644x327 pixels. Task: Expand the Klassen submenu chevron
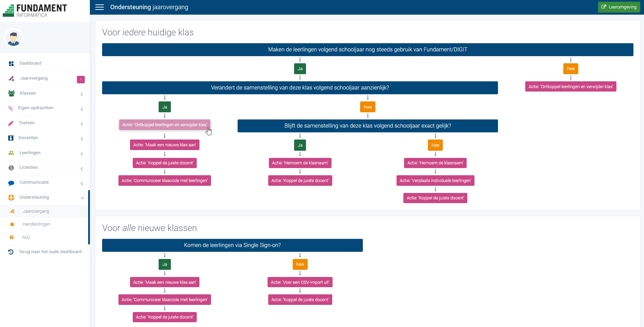click(x=82, y=94)
